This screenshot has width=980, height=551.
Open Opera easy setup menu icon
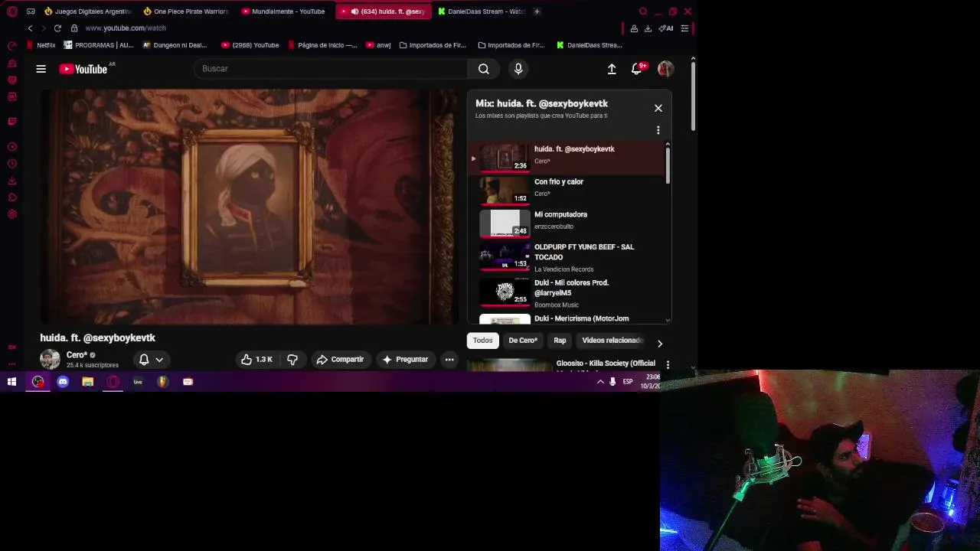pyautogui.click(x=684, y=28)
